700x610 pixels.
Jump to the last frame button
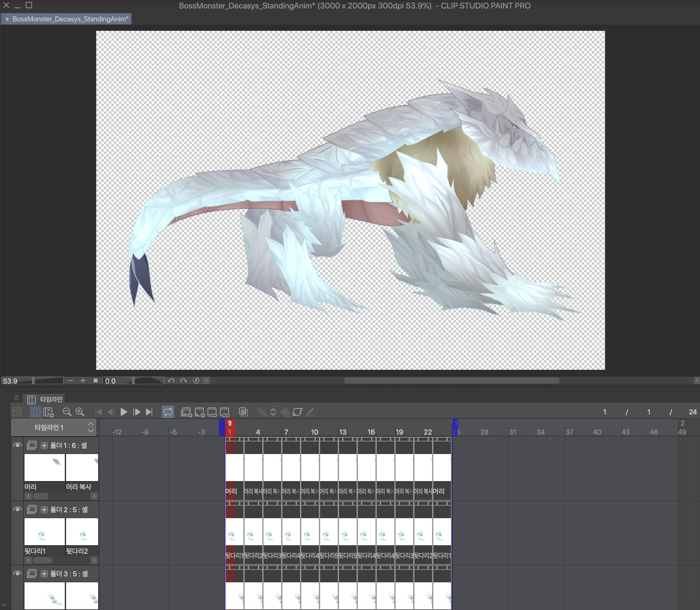coord(149,412)
